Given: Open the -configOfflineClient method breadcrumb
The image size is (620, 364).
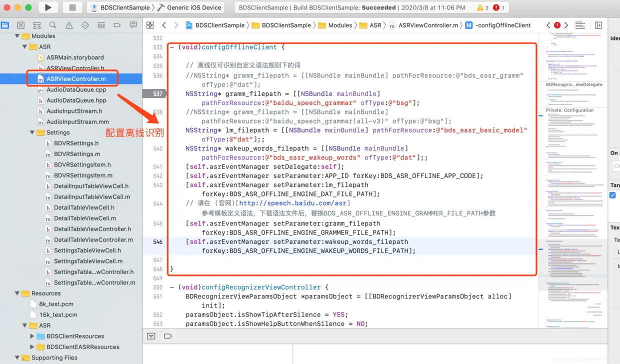Looking at the screenshot, I should pos(498,25).
